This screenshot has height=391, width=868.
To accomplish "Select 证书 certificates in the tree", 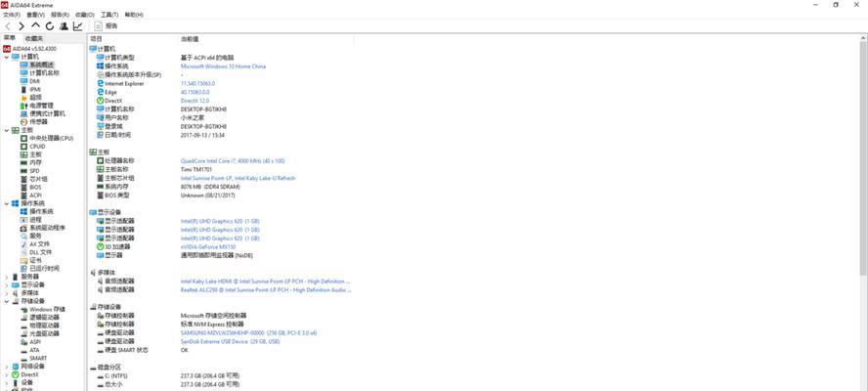I will click(x=35, y=260).
